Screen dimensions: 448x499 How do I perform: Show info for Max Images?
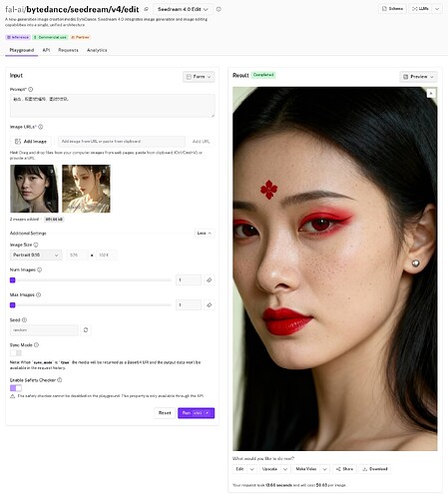pyautogui.click(x=39, y=294)
